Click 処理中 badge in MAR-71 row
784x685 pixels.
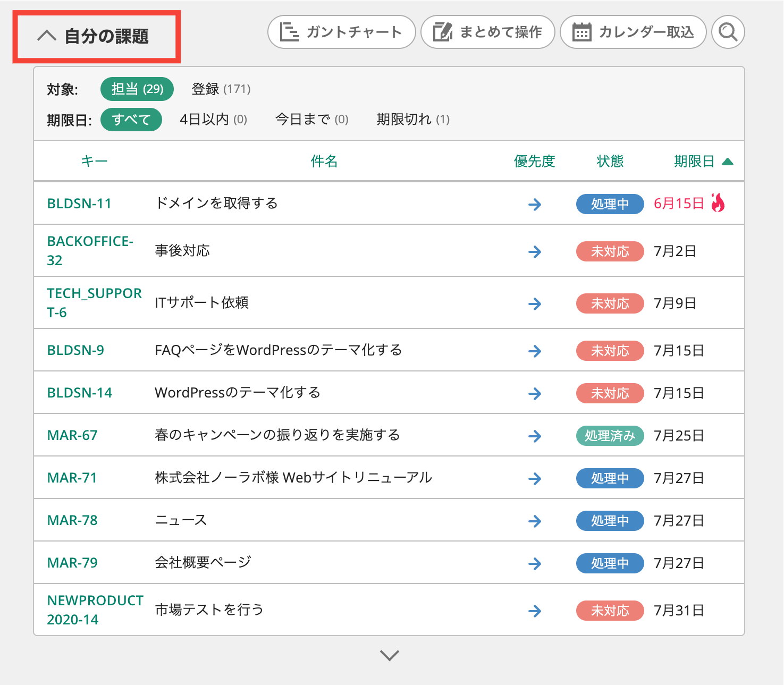point(610,478)
